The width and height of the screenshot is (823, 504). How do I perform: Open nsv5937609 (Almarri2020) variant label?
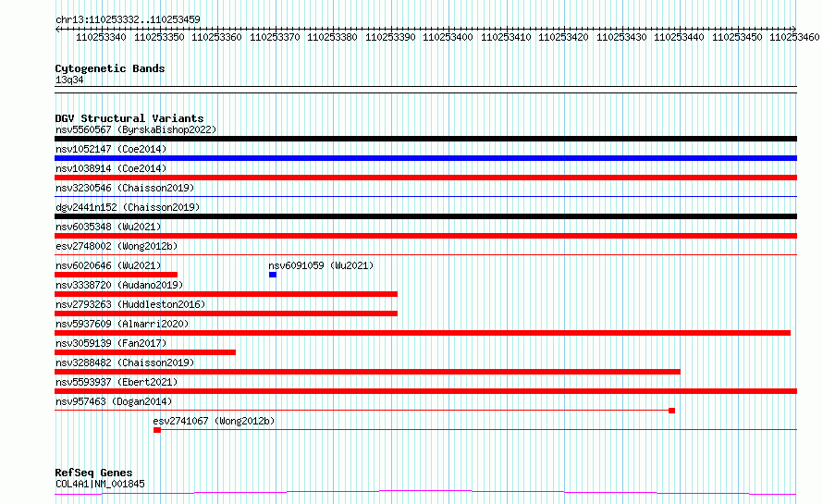point(122,324)
